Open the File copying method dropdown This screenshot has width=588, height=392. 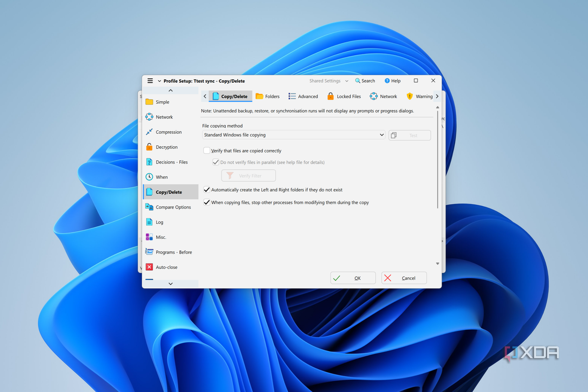294,135
